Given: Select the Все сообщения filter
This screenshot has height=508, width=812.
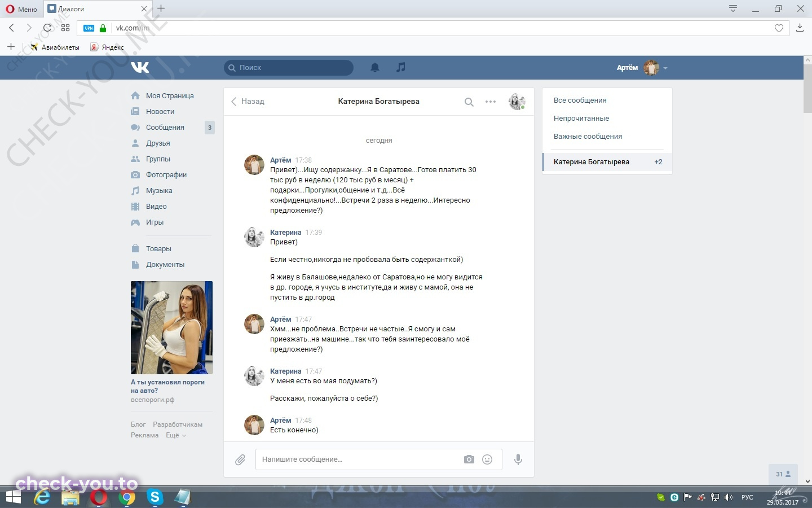Looking at the screenshot, I should point(580,100).
